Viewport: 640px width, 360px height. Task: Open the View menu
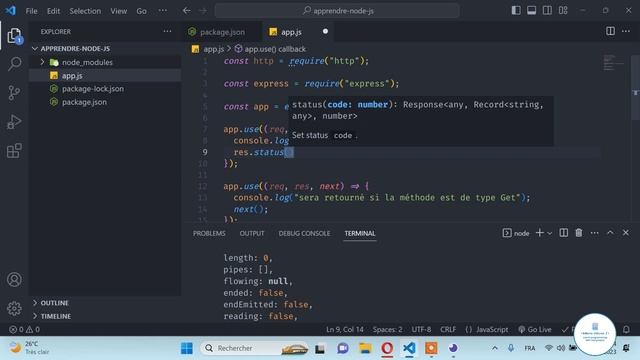[118, 11]
